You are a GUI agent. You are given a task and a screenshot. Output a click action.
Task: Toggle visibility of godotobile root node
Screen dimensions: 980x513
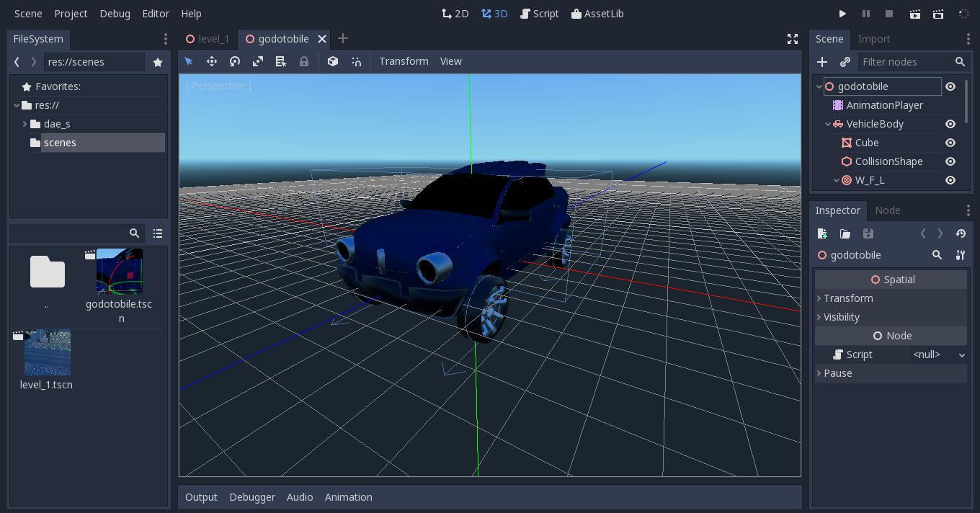(x=950, y=86)
